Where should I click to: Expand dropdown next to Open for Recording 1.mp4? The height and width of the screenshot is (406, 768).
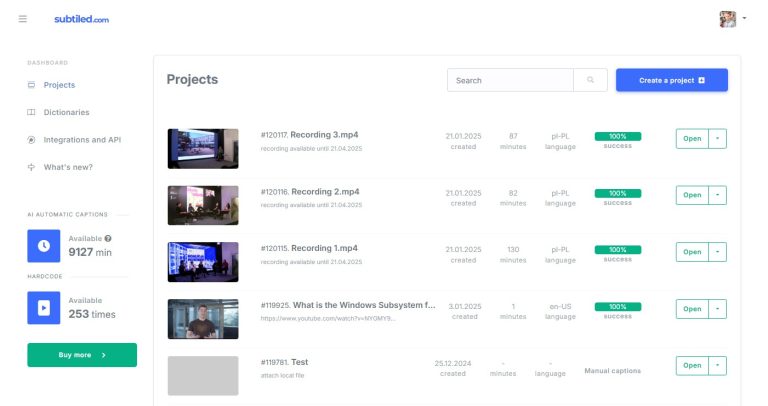pyautogui.click(x=718, y=252)
